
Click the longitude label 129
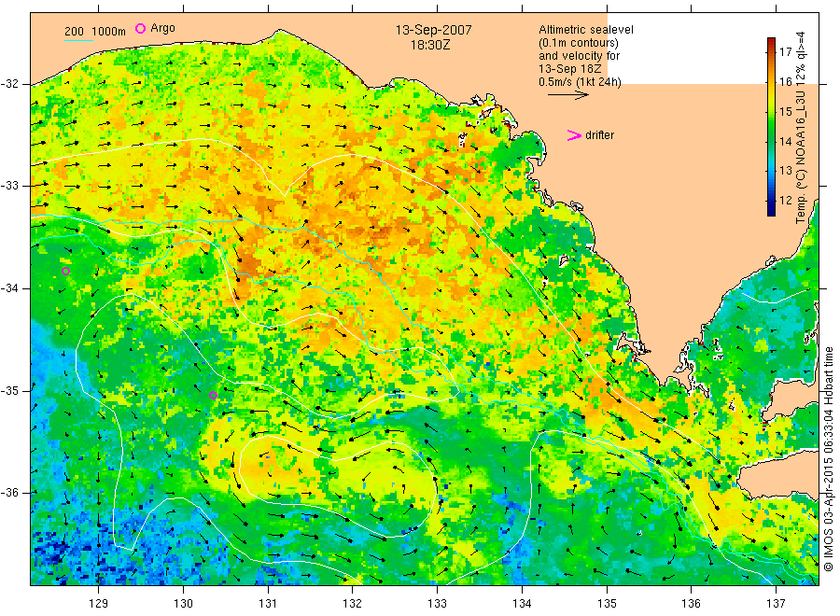(99, 604)
